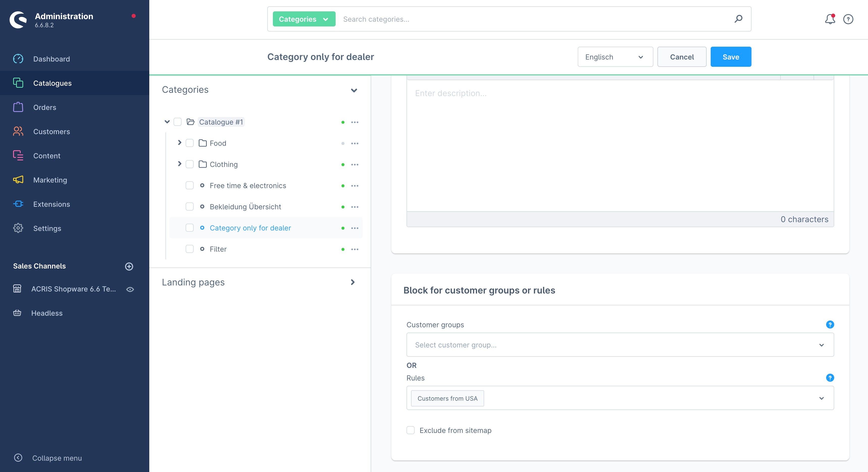Open the Dashboard gauge icon

tap(18, 59)
